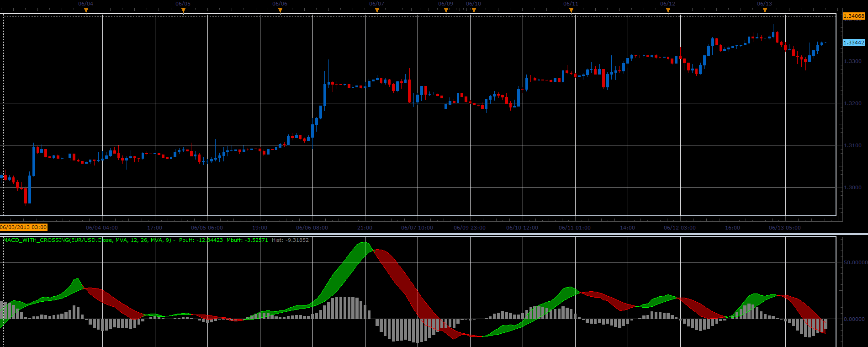Image resolution: width=868 pixels, height=347 pixels.
Task: Click the 06/13 day marker triangle
Action: [765, 11]
